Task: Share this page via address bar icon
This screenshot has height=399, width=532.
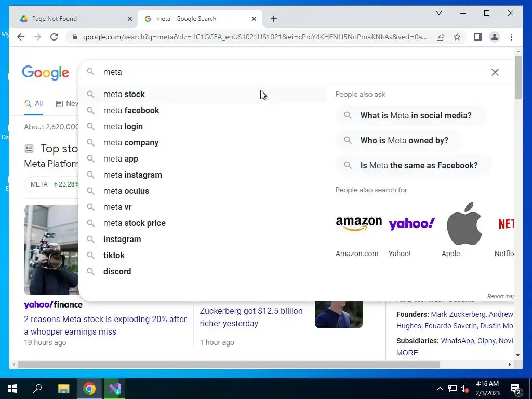Action: (x=441, y=37)
